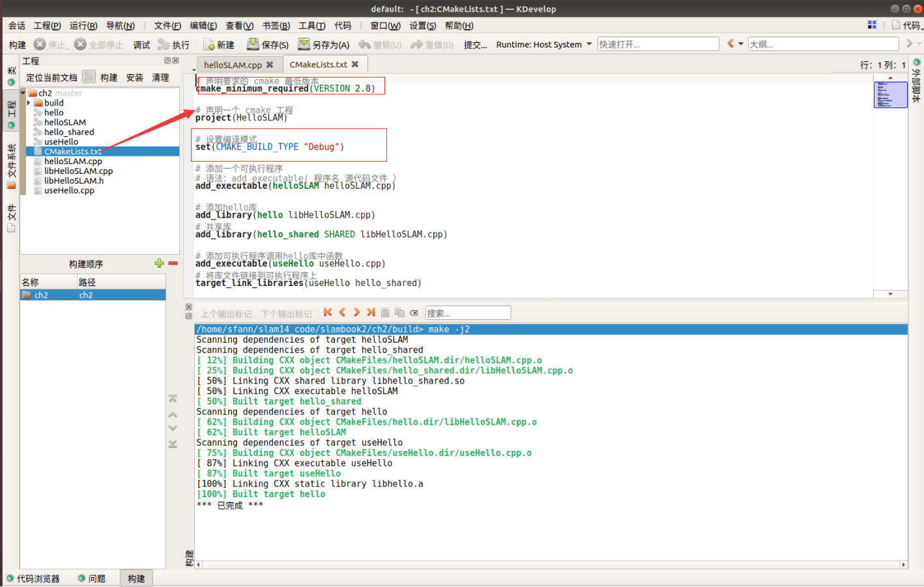Viewport: 924px width, 587px height.
Task: Click the 搜索... output search field
Action: 468,313
